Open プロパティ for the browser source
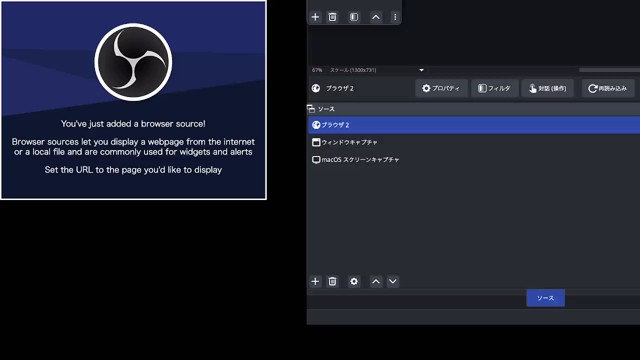 (441, 88)
